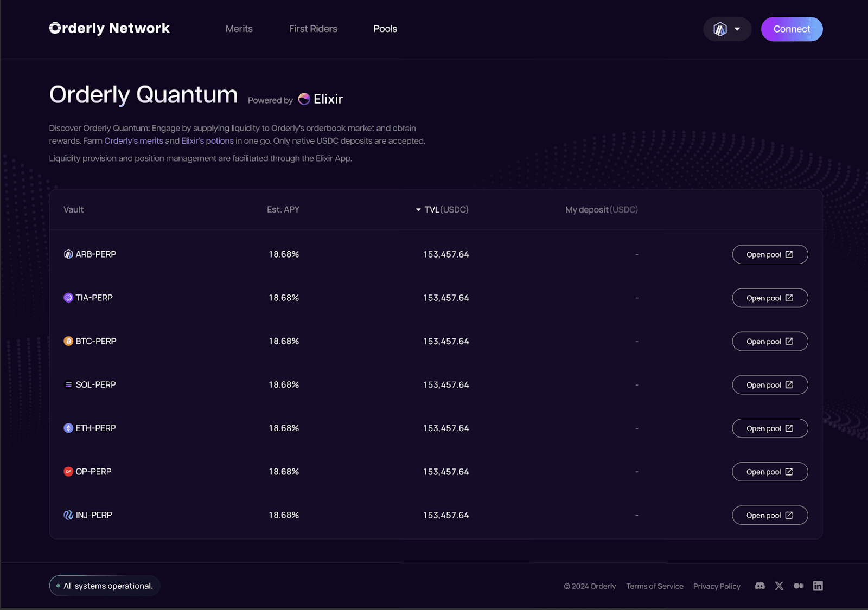Follow the Elixir's potions link
Image resolution: width=868 pixels, height=610 pixels.
(x=207, y=140)
